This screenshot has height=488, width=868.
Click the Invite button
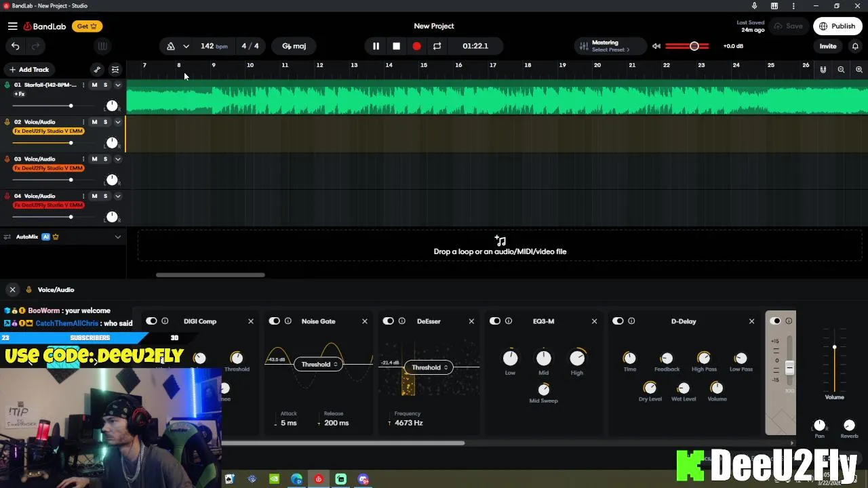[828, 46]
